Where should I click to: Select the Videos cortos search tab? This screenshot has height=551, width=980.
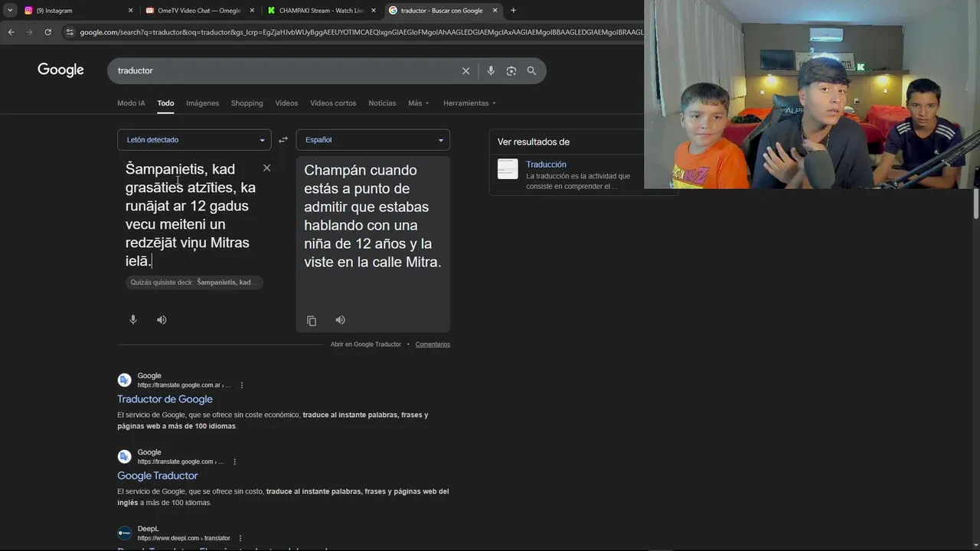click(x=333, y=103)
